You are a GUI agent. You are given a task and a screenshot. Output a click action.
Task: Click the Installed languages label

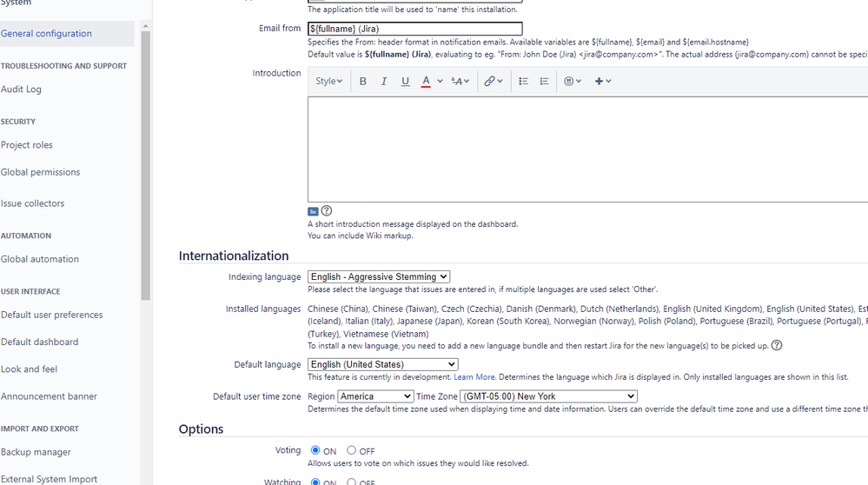coord(263,309)
